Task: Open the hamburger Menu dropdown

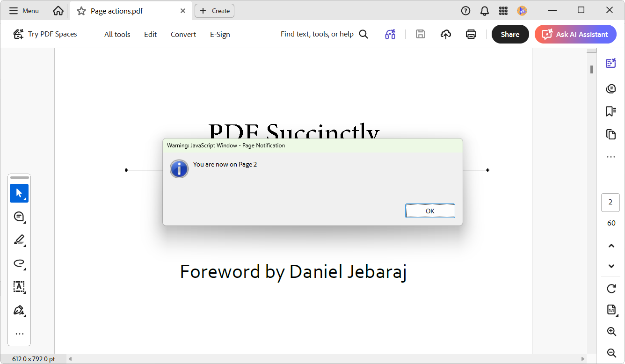Action: [x=23, y=10]
